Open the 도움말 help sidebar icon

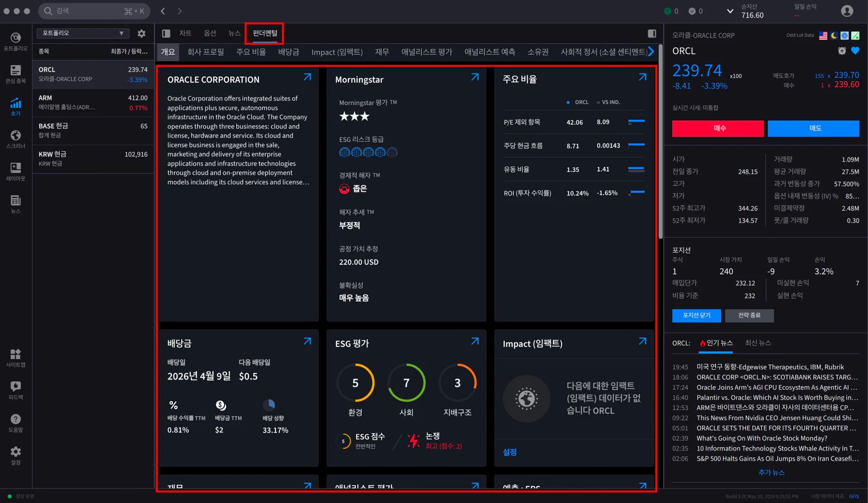[x=16, y=422]
